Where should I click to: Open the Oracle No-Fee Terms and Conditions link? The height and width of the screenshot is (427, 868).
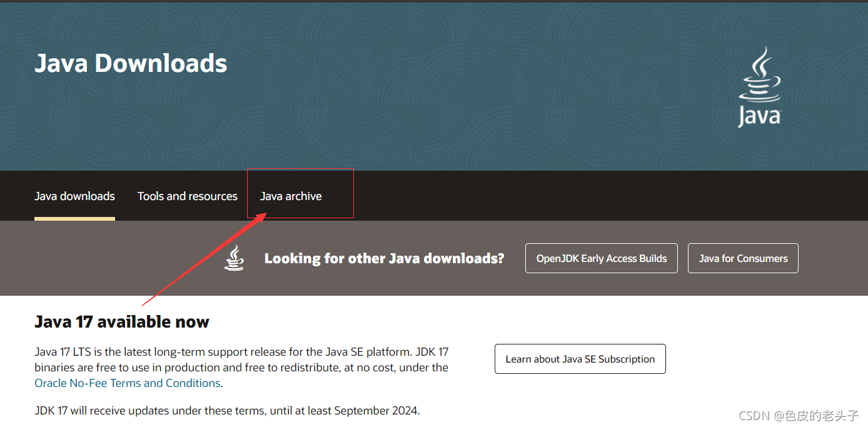point(128,383)
